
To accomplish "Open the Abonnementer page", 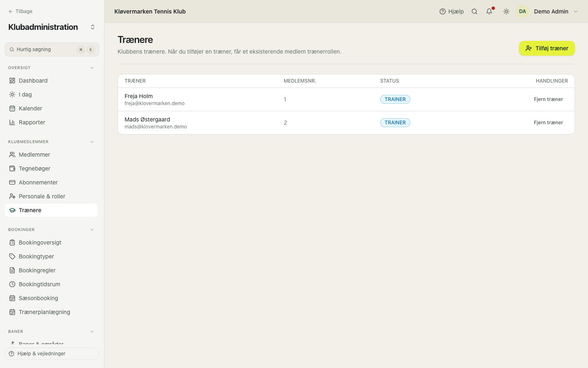I will point(51,182).
